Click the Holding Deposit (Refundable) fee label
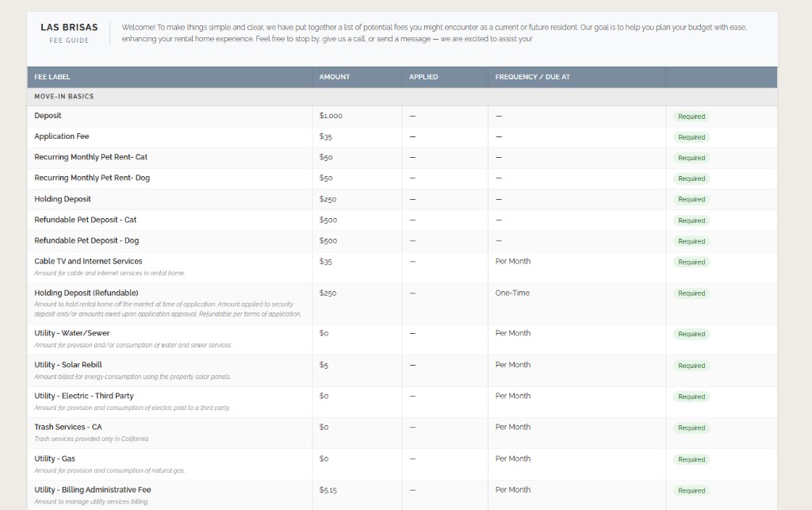This screenshot has height=510, width=812. [x=86, y=293]
